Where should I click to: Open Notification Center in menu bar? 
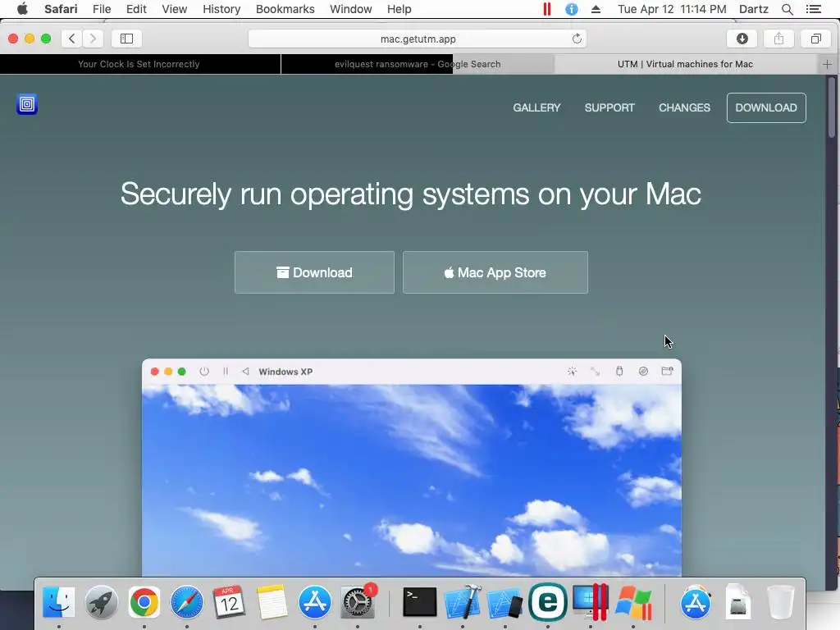813,9
